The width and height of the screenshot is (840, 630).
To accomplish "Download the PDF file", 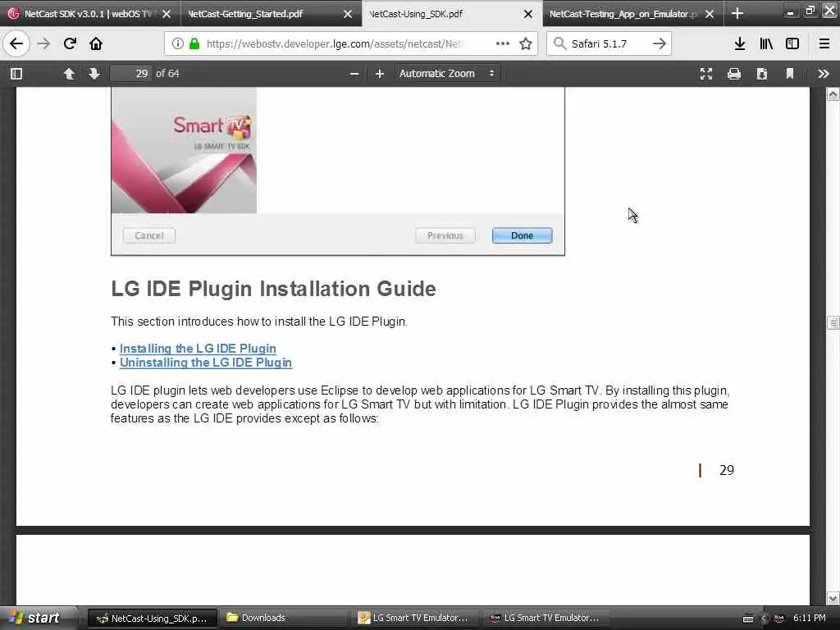I will pos(762,73).
